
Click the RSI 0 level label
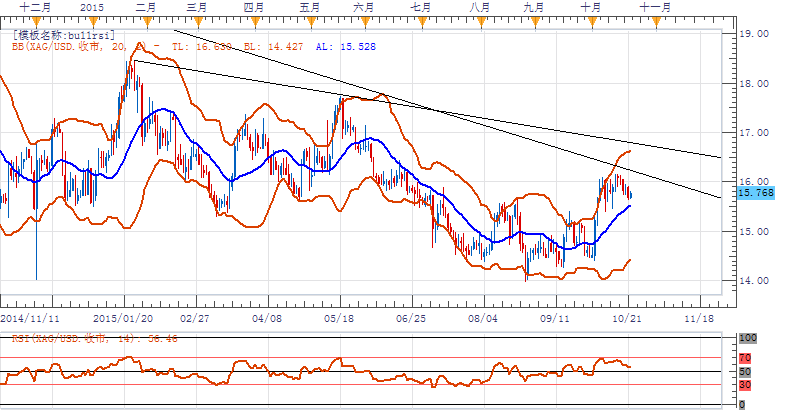tap(742, 404)
